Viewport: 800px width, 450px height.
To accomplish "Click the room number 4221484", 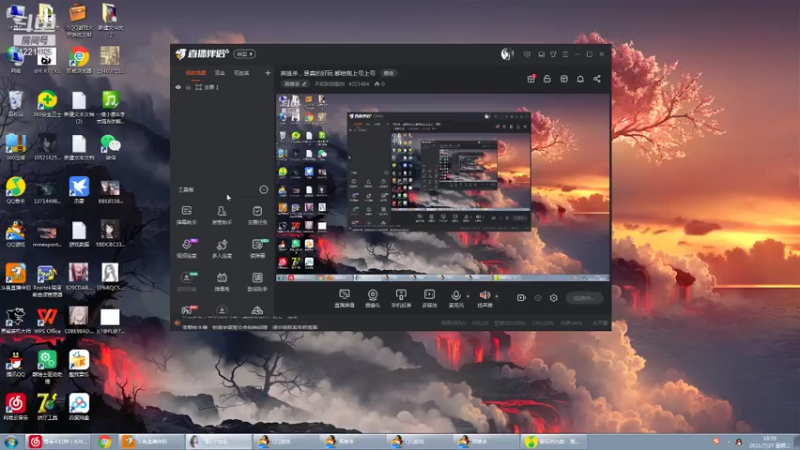I will pos(359,84).
